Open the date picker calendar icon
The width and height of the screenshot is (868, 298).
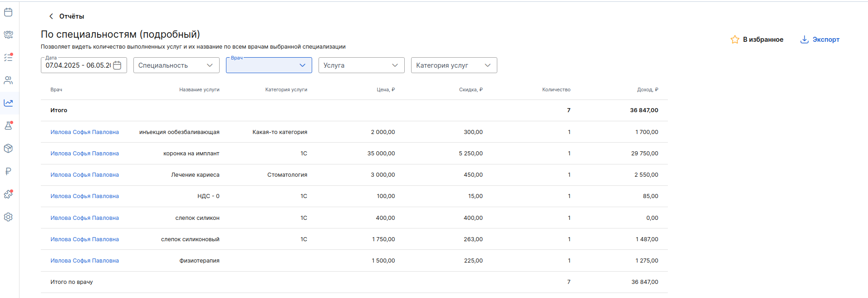pos(117,65)
